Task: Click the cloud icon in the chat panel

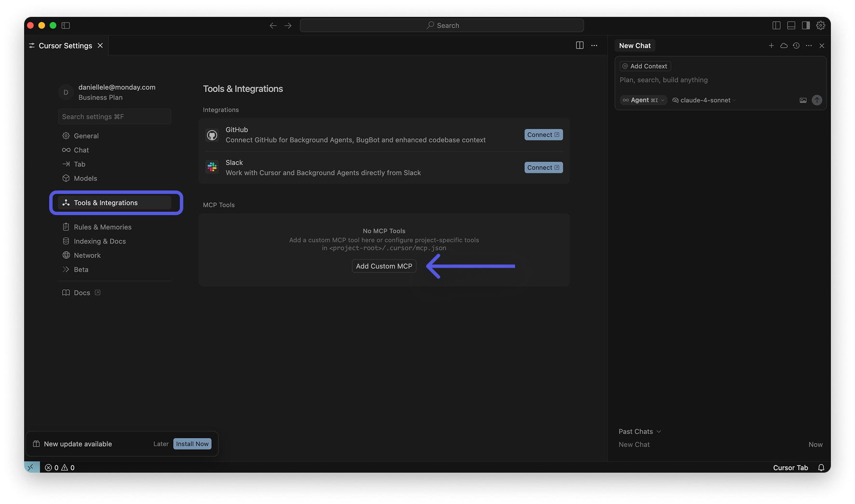Action: point(784,45)
